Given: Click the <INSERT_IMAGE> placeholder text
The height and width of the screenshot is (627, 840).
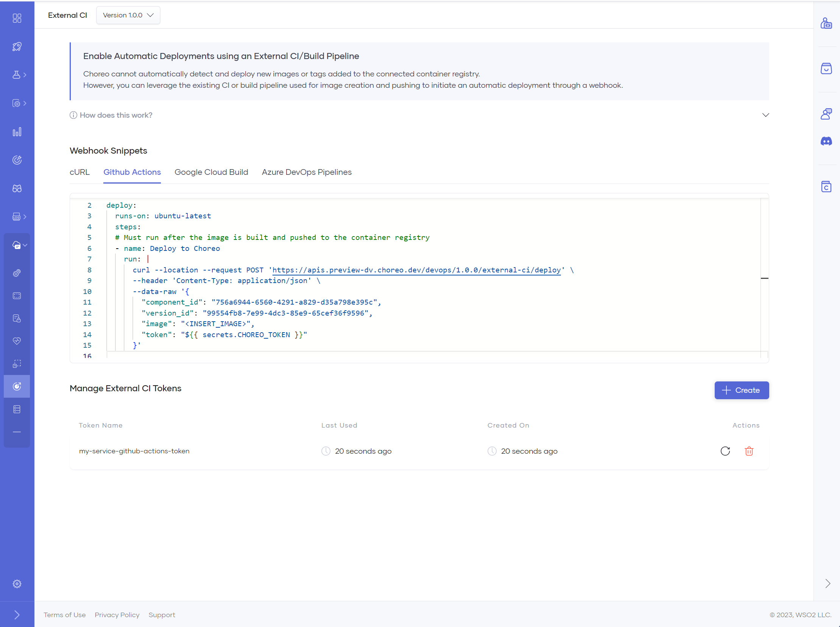Looking at the screenshot, I should pyautogui.click(x=215, y=324).
